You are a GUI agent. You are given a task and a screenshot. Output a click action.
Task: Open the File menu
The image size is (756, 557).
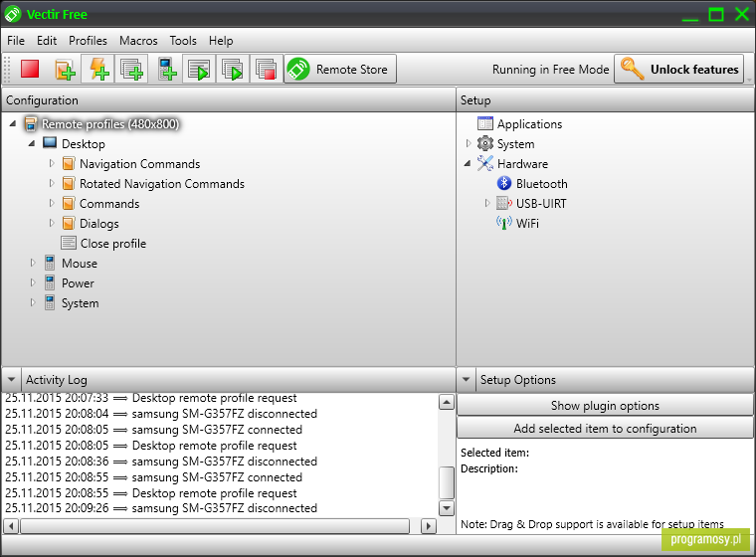[x=16, y=41]
